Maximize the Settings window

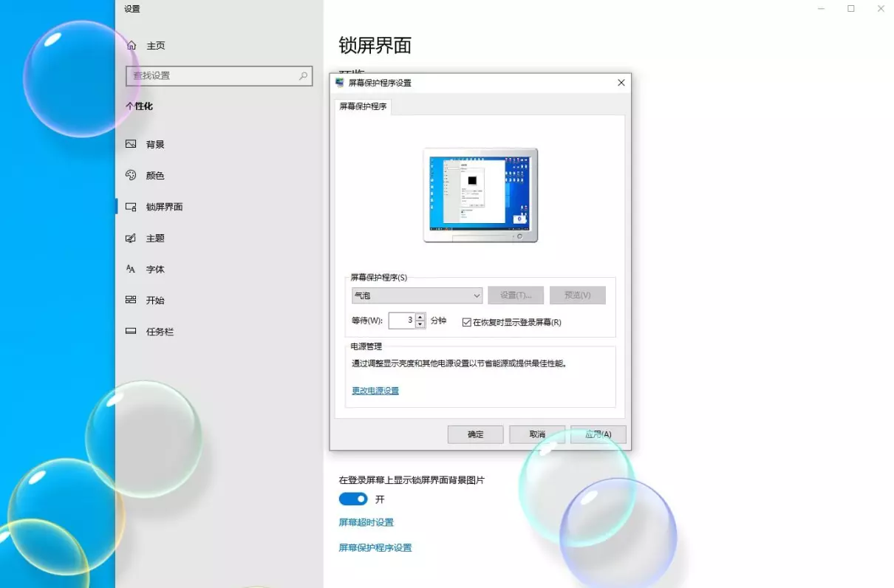coord(851,9)
